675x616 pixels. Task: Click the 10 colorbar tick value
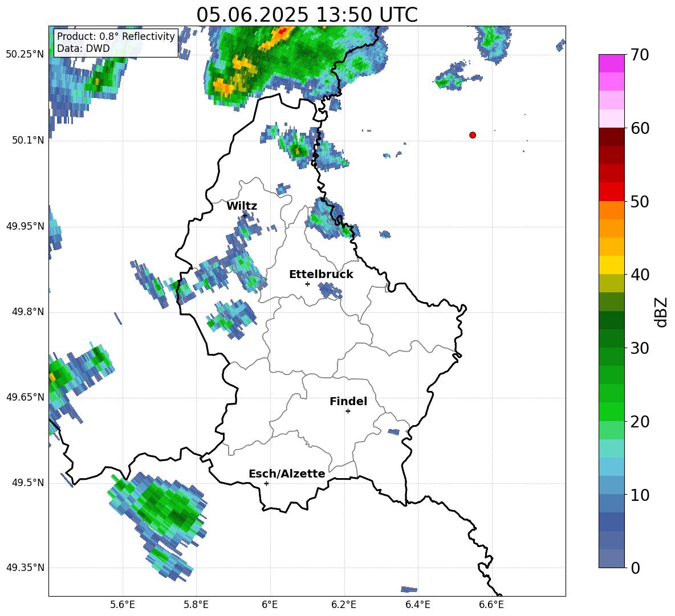click(x=640, y=495)
